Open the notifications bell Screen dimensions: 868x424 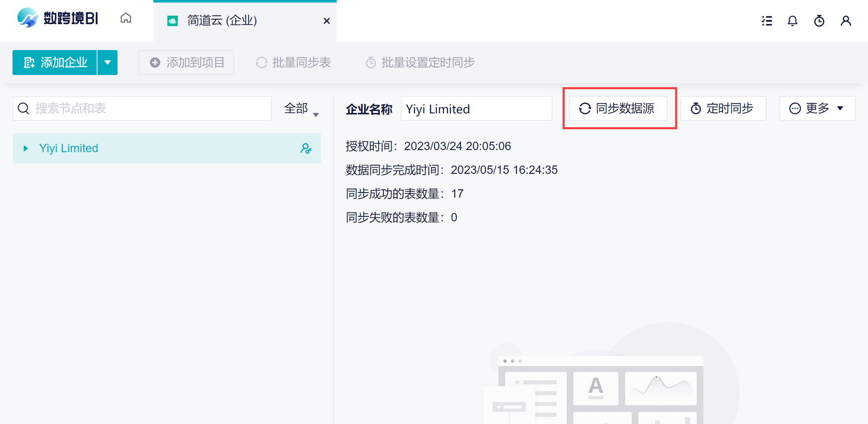tap(793, 21)
